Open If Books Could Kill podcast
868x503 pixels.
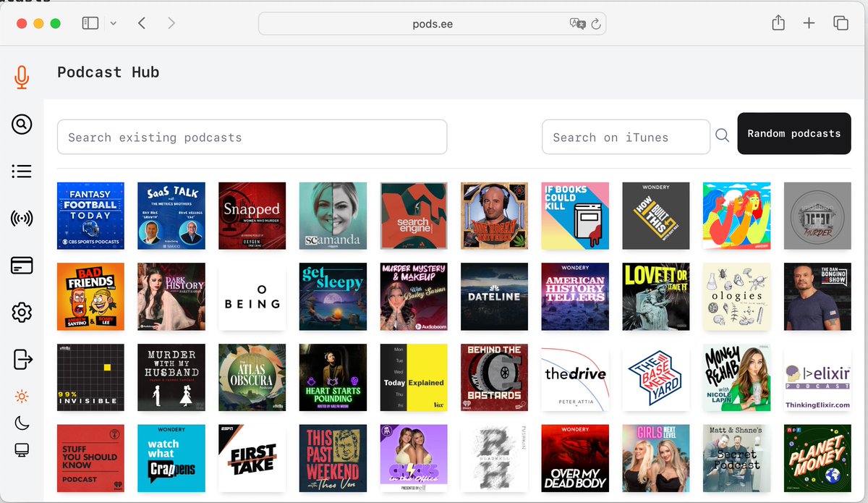pos(575,216)
